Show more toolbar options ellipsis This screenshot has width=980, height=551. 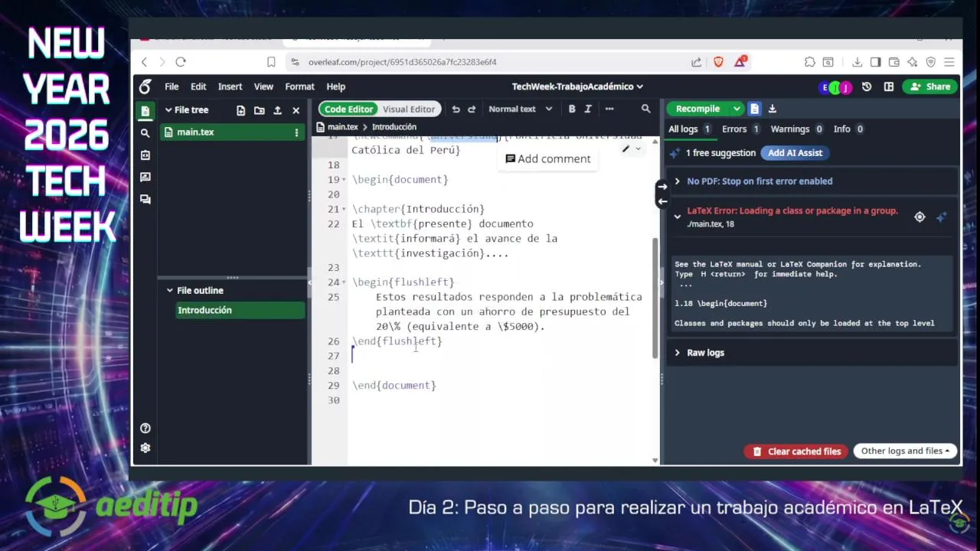[609, 109]
